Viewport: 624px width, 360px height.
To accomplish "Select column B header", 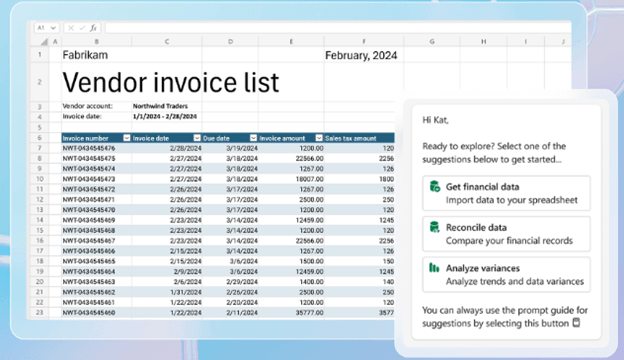I will pos(96,41).
